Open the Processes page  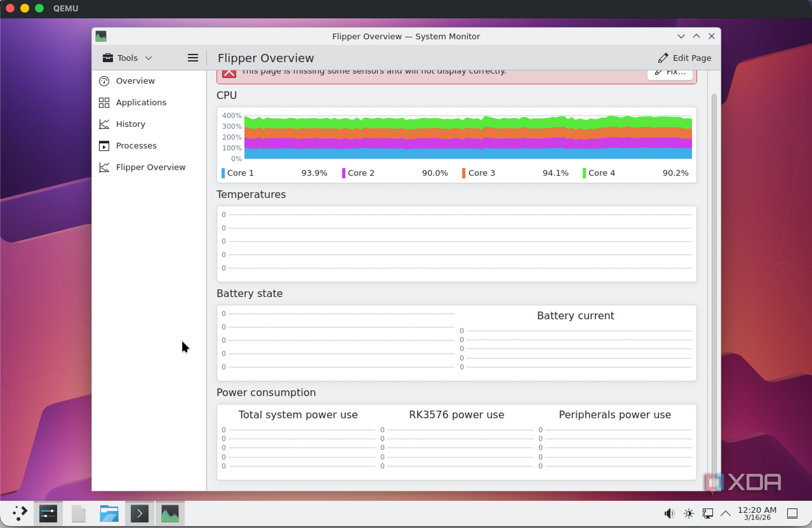(x=104, y=146)
